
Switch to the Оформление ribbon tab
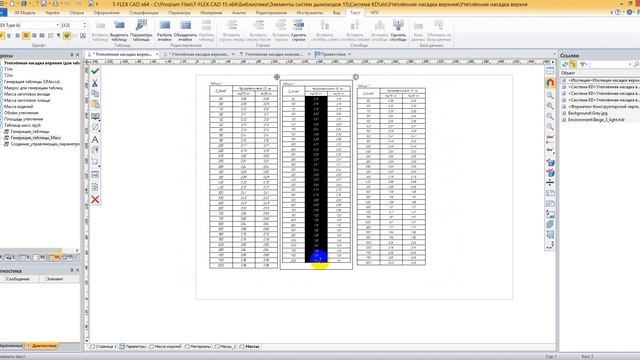coord(107,13)
